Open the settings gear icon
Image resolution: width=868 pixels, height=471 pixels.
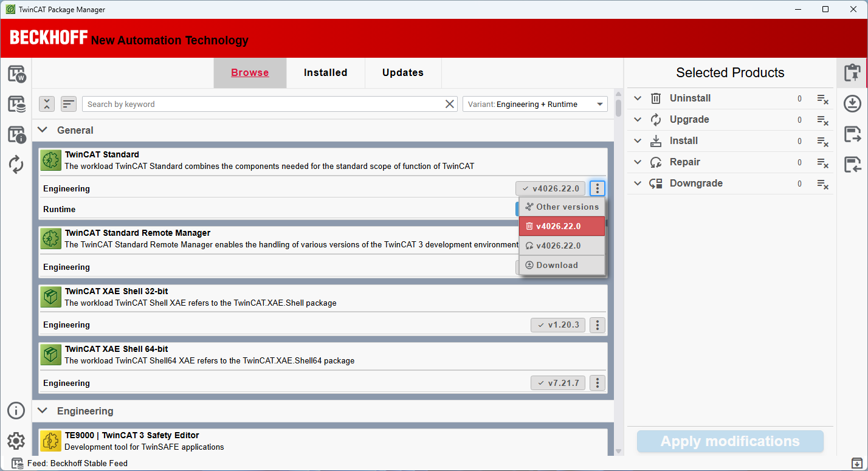16,441
